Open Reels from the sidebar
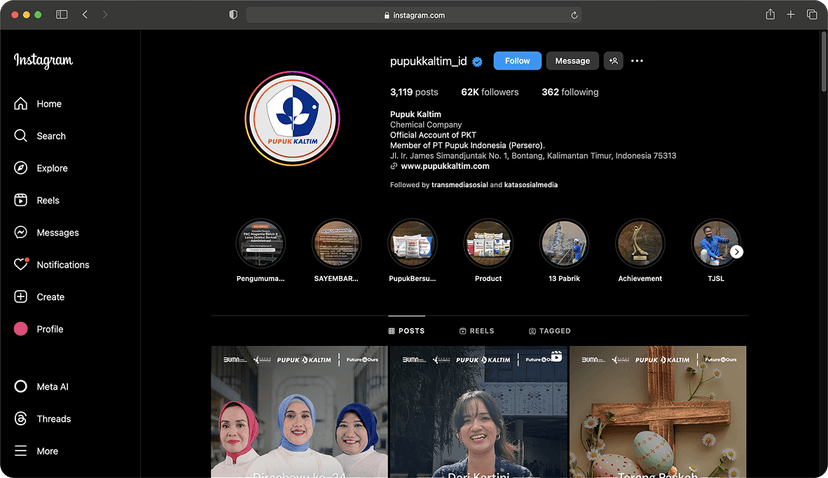The height and width of the screenshot is (478, 828). click(x=36, y=201)
